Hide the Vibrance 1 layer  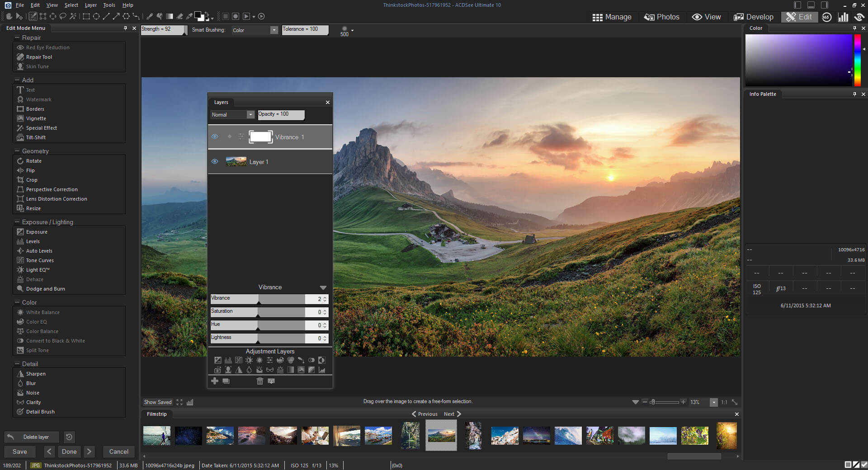(x=215, y=136)
